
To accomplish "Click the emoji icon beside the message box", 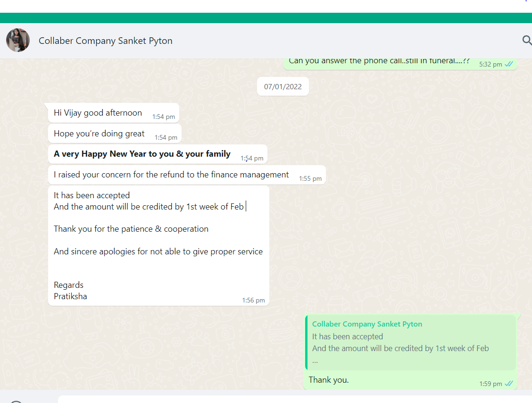I will (16, 401).
